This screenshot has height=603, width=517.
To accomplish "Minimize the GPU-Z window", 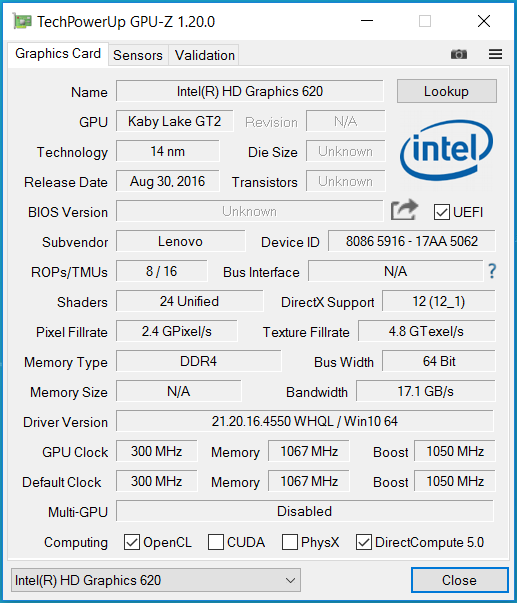I will click(367, 21).
